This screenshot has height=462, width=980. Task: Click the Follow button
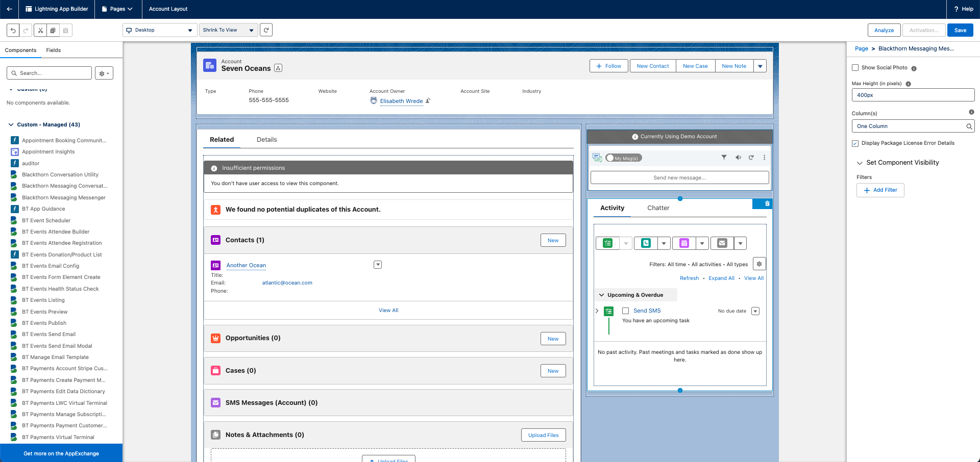pos(609,66)
